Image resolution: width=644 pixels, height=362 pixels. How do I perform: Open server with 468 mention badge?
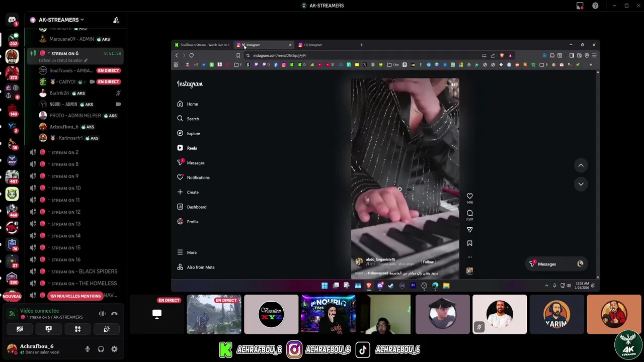coord(12,210)
